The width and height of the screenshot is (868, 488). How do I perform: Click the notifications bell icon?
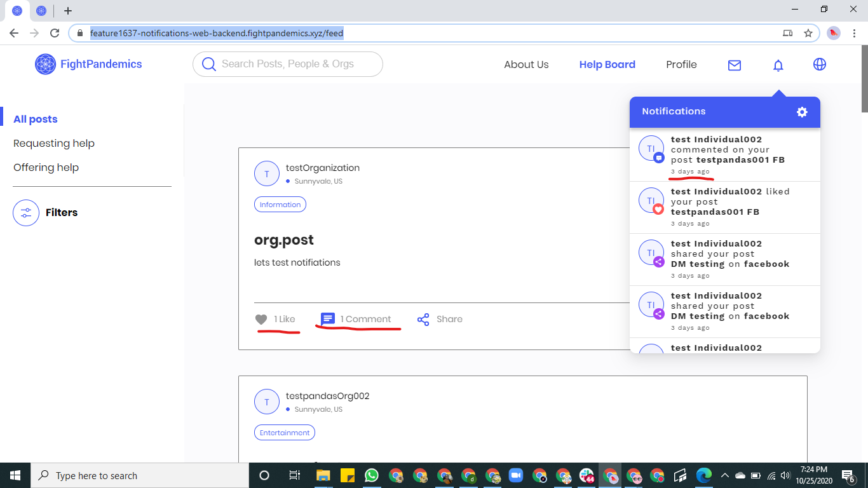[778, 65]
